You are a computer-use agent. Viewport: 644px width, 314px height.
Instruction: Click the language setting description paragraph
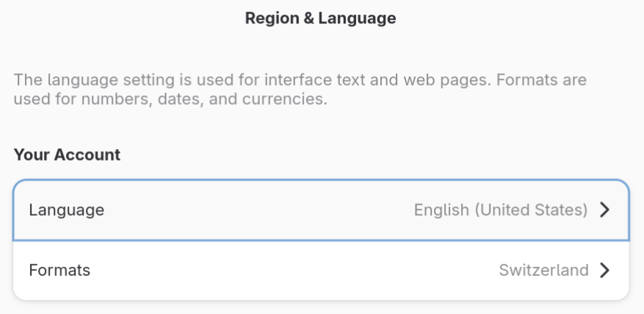click(300, 89)
